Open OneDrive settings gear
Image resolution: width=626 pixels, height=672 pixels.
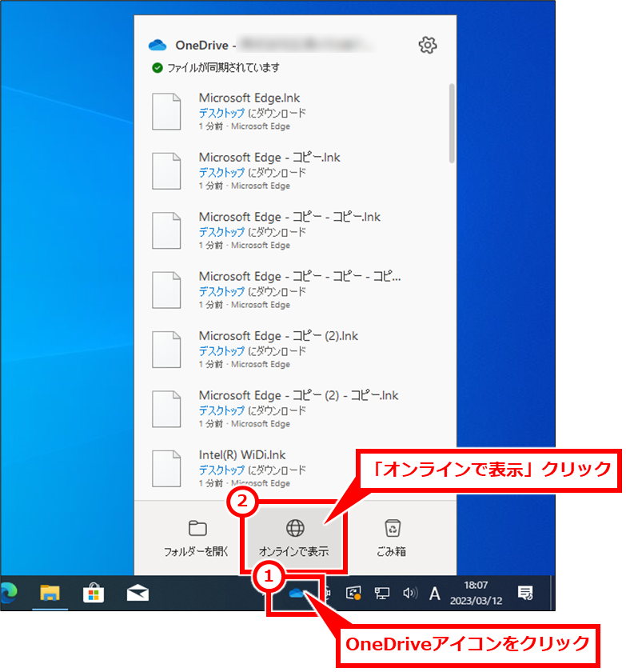(427, 45)
